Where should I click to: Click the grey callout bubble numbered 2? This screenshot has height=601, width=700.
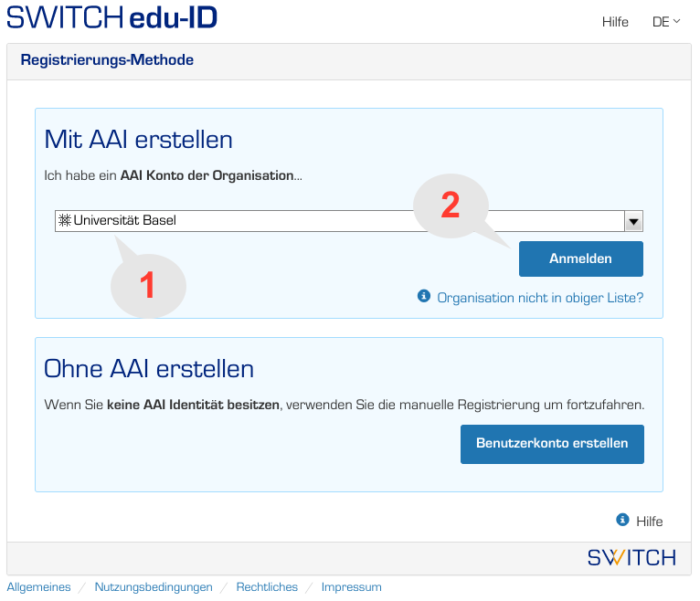[x=451, y=206]
